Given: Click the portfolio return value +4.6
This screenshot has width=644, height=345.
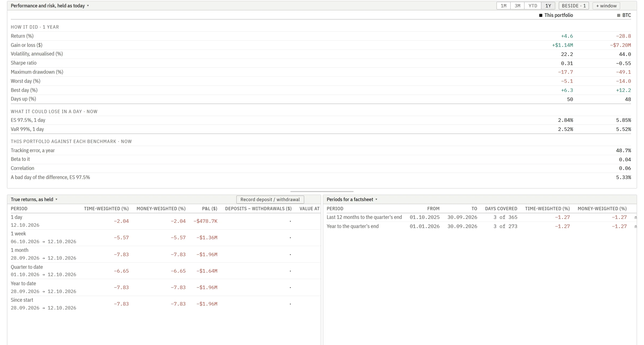Looking at the screenshot, I should pos(567,36).
